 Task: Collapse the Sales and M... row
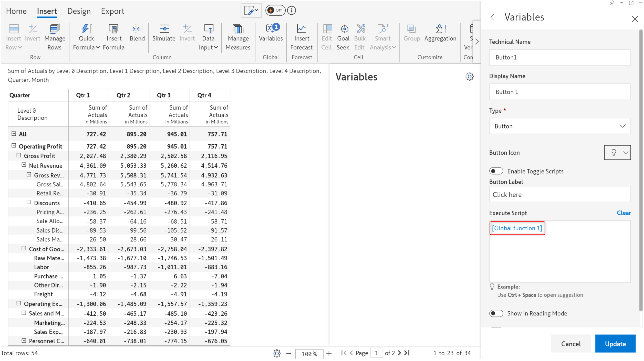(x=24, y=313)
